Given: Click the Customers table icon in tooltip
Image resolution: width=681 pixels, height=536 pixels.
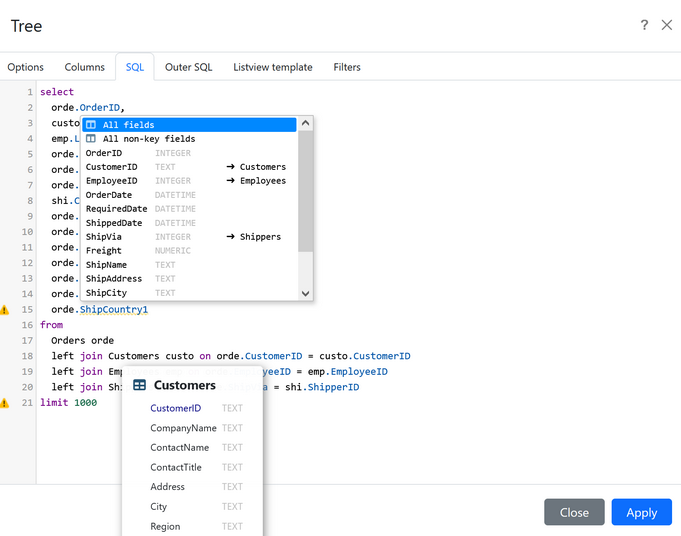Looking at the screenshot, I should click(139, 385).
